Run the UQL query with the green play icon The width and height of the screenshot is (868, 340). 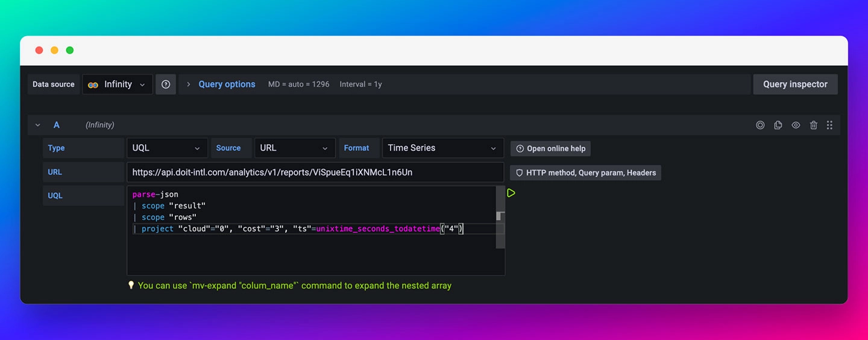[x=511, y=193]
